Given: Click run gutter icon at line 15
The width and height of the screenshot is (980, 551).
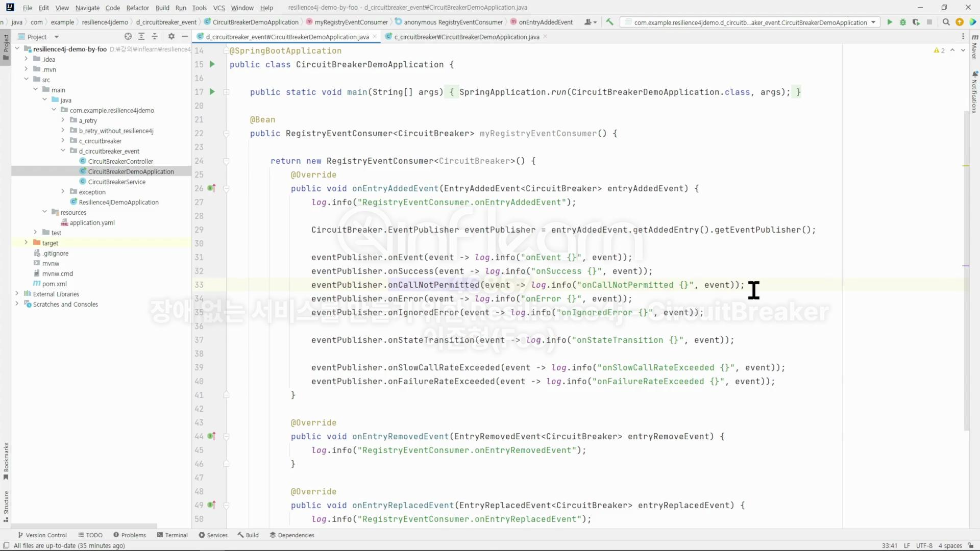Looking at the screenshot, I should [212, 64].
